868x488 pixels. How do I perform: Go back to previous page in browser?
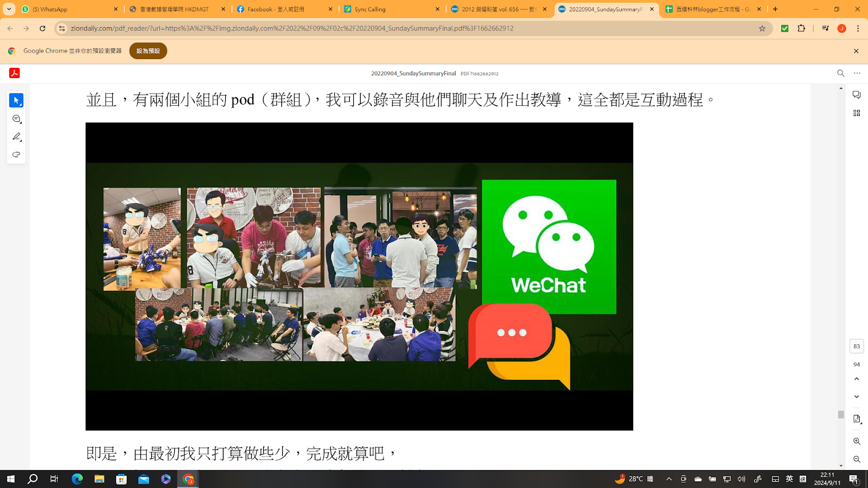pos(10,28)
